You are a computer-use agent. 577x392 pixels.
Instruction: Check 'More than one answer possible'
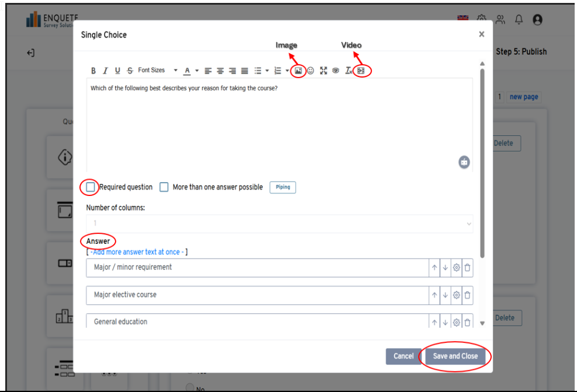164,187
